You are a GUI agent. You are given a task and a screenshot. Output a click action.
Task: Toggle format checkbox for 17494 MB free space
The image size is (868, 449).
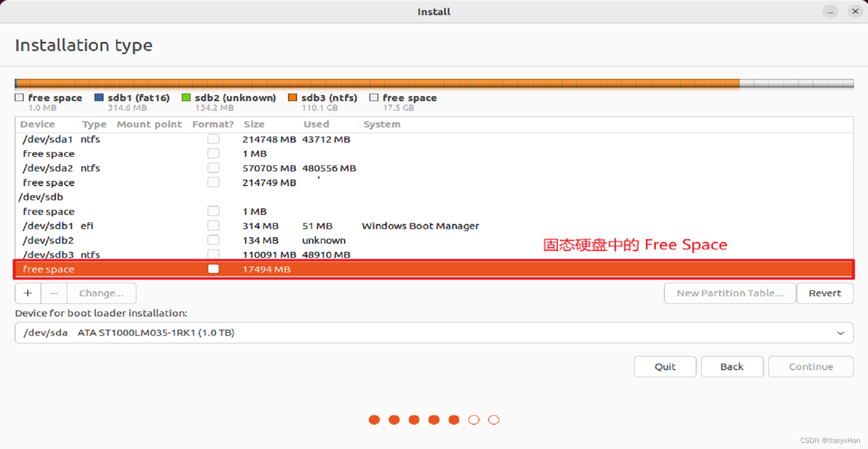[x=213, y=269]
